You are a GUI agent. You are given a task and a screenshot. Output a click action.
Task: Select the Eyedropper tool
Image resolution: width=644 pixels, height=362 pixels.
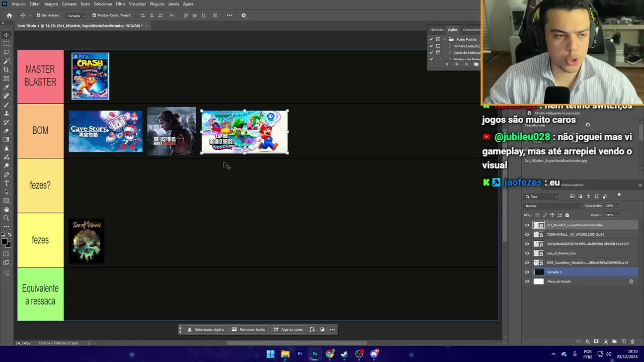point(7,87)
